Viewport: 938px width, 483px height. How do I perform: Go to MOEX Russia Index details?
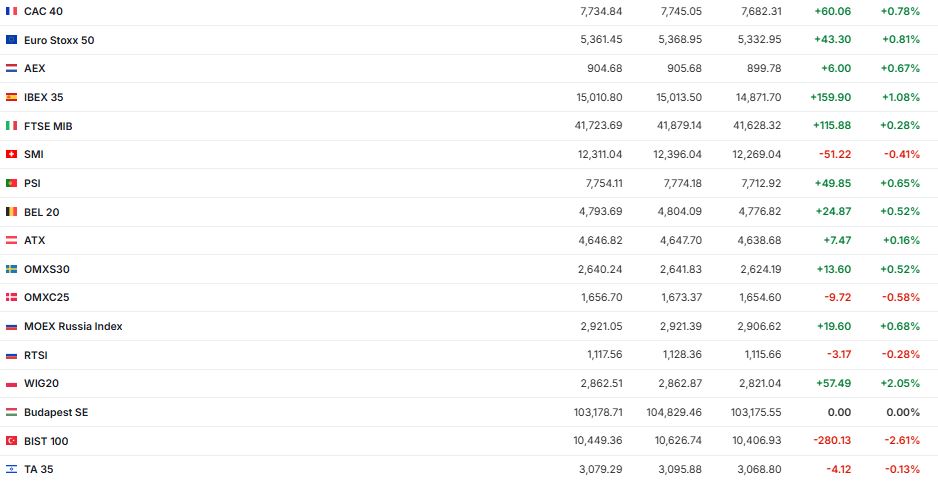tap(73, 326)
